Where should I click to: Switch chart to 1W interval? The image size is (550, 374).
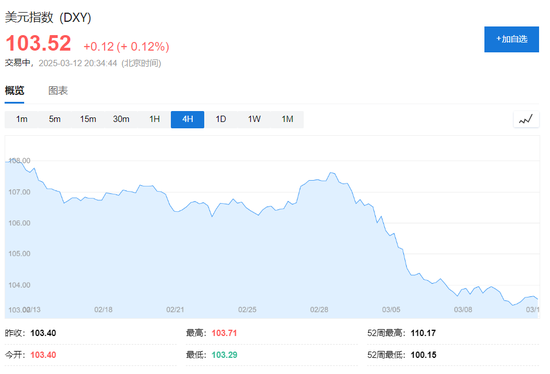tap(254, 119)
